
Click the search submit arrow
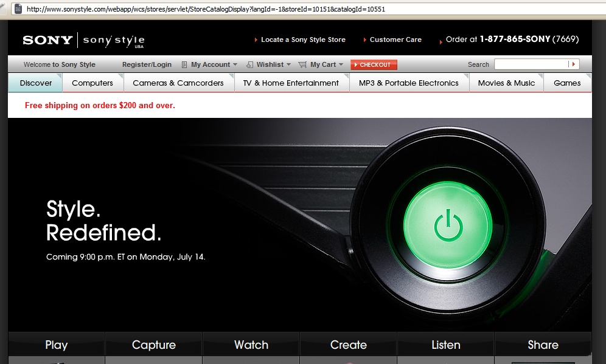click(x=574, y=64)
